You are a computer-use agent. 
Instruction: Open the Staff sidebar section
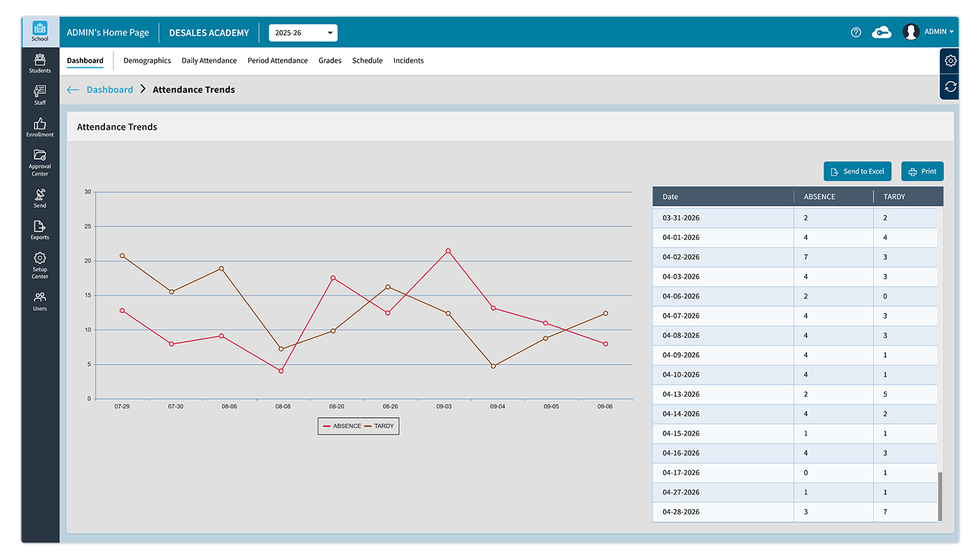point(40,95)
